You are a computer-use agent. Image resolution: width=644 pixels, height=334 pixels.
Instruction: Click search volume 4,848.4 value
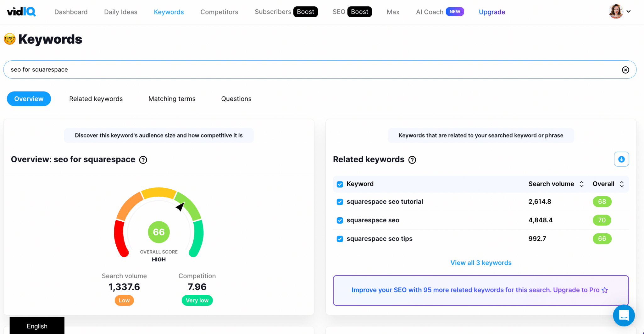coord(540,220)
